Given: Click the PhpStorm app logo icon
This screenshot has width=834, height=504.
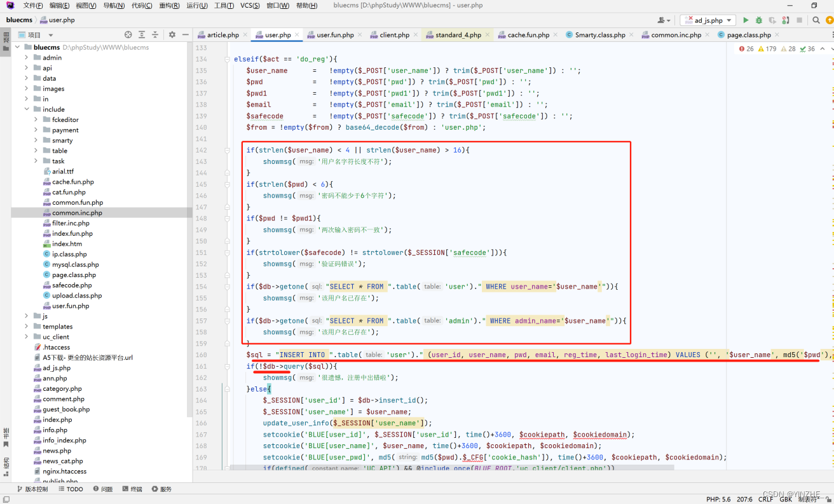Looking at the screenshot, I should [10, 6].
